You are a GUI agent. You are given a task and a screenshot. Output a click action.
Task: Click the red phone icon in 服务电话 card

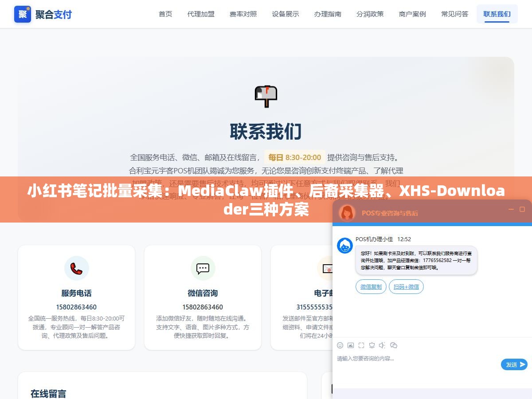click(x=76, y=268)
